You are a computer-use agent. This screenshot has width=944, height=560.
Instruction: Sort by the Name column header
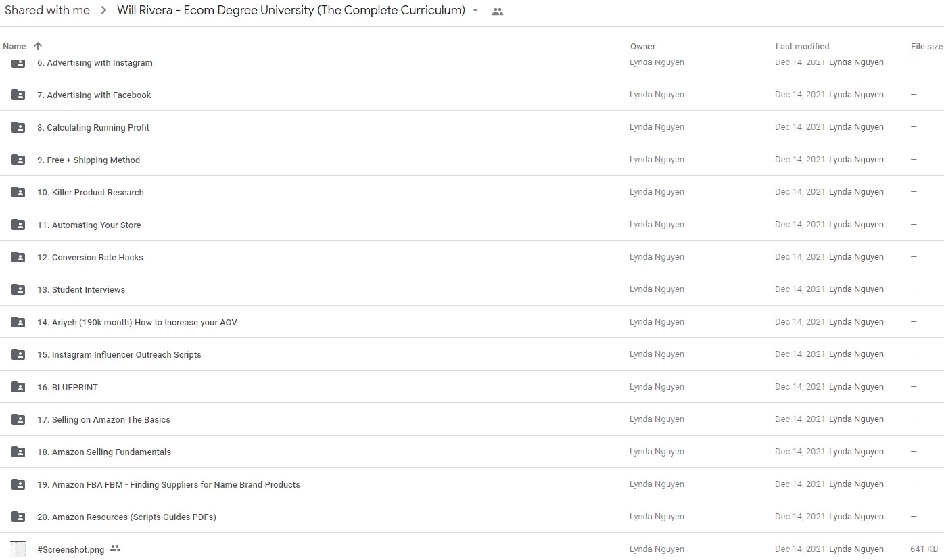click(x=14, y=46)
